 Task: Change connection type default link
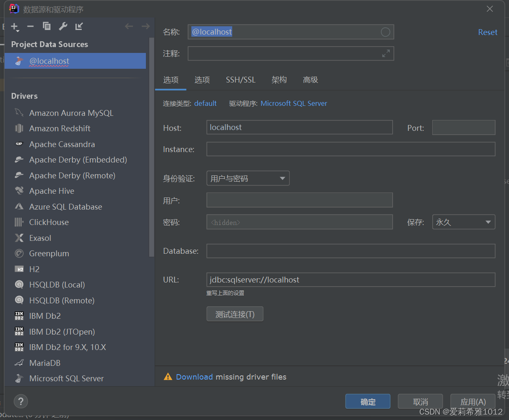206,103
